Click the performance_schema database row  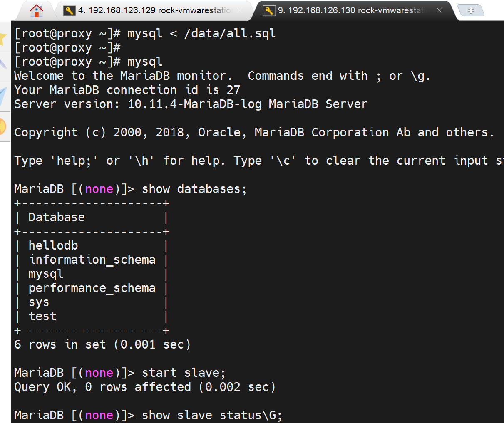coord(92,288)
